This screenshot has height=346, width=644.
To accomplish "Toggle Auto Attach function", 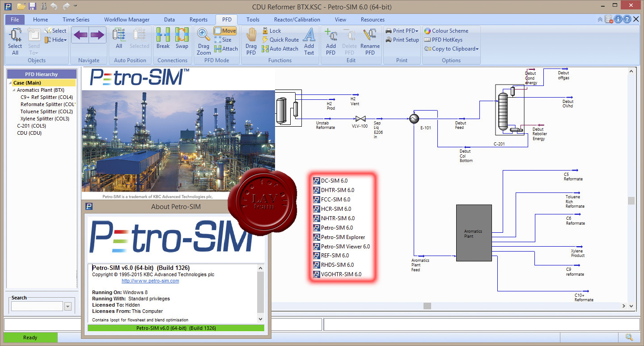I will coord(280,49).
